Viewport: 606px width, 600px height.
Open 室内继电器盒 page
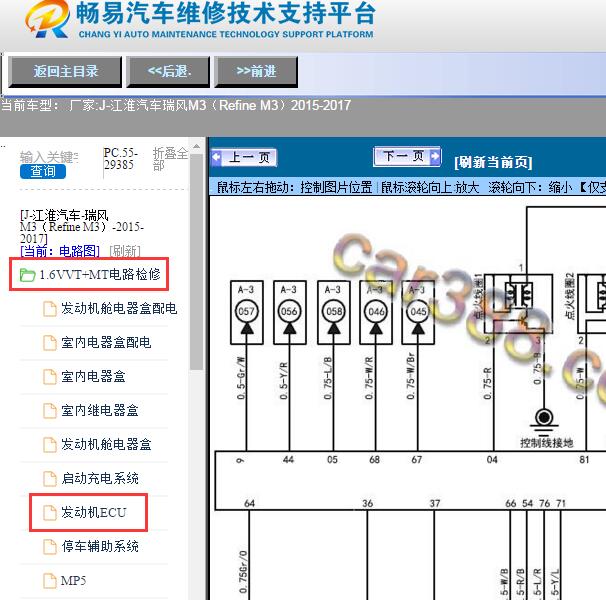[100, 411]
